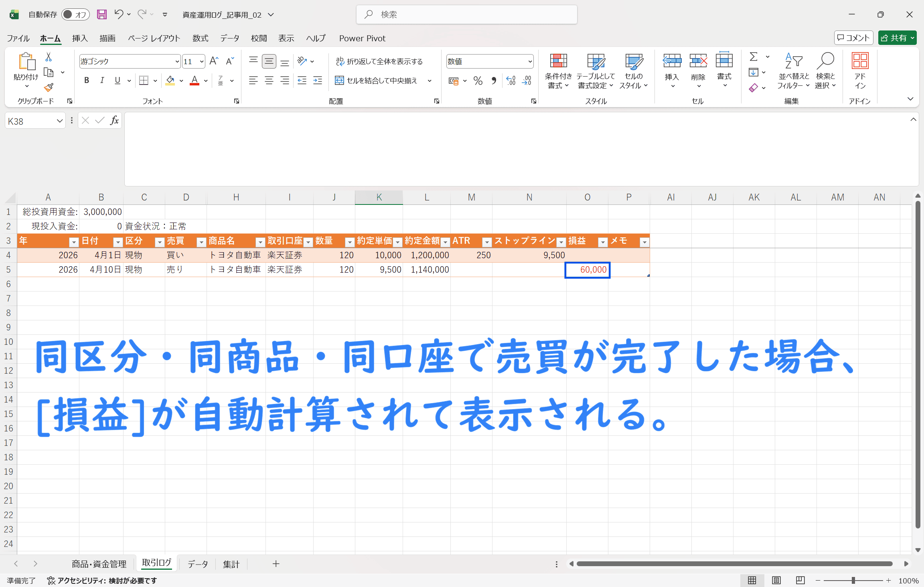Image resolution: width=924 pixels, height=587 pixels.
Task: Switch to the 集計 sheet tab
Action: (231, 564)
